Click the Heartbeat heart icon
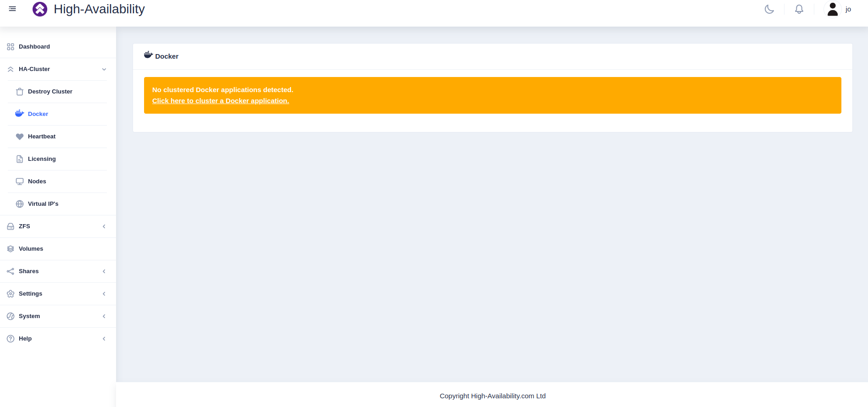 [20, 137]
